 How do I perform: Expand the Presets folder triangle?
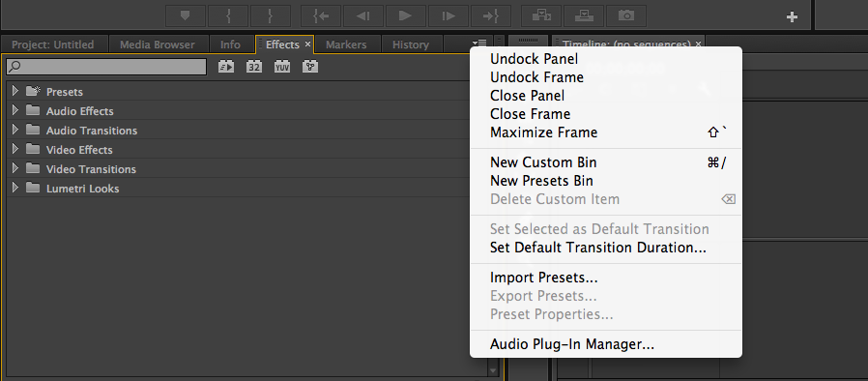pos(14,91)
